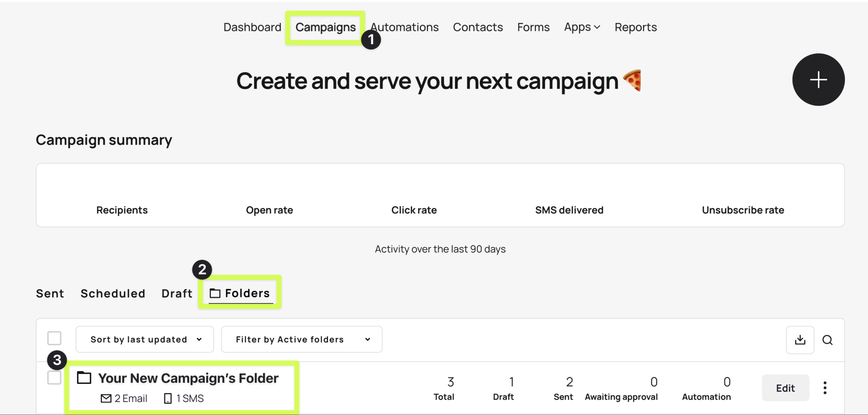Click the plus button to create campaign
The height and width of the screenshot is (415, 868).
[818, 80]
